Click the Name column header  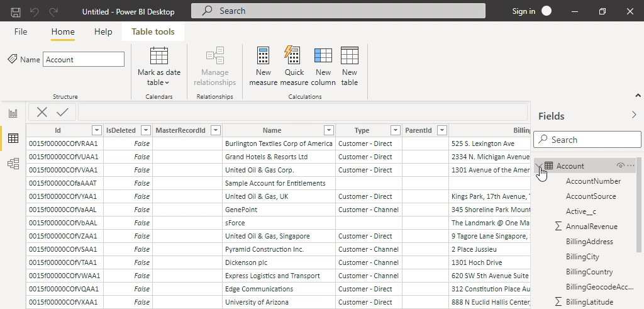click(x=272, y=130)
